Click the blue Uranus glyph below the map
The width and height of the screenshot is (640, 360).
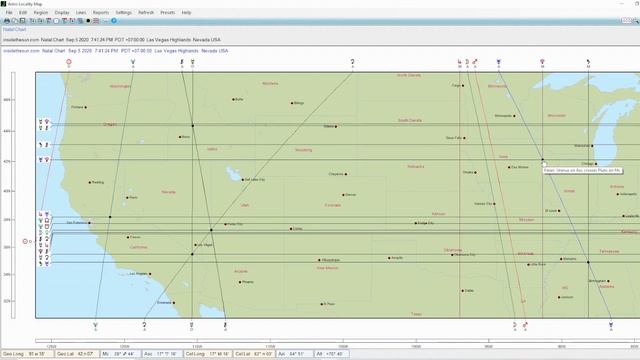(x=611, y=325)
